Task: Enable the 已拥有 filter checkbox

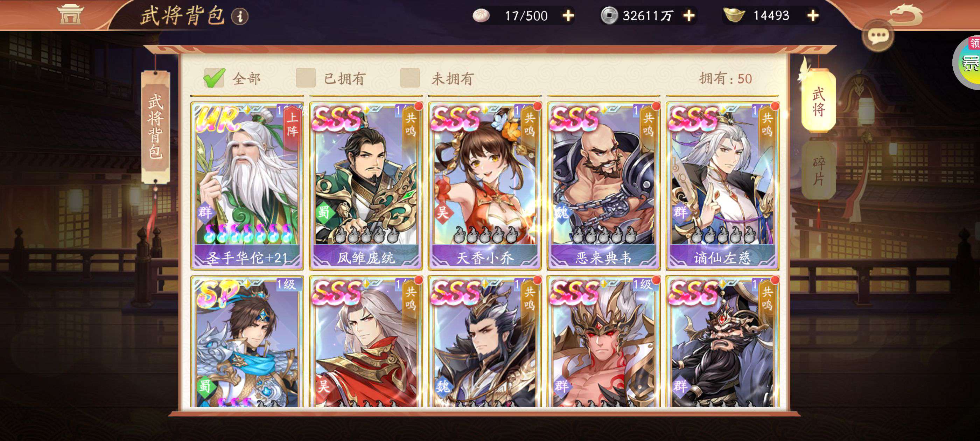Action: [306, 78]
